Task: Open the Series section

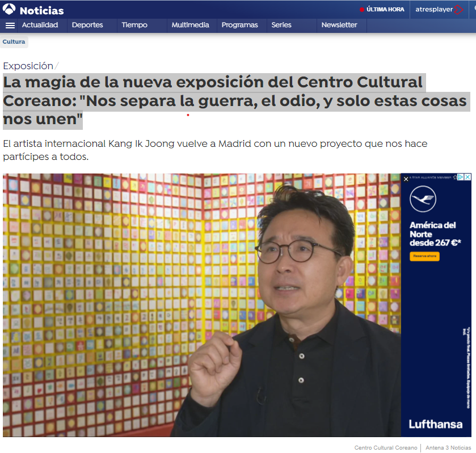Action: tap(281, 25)
